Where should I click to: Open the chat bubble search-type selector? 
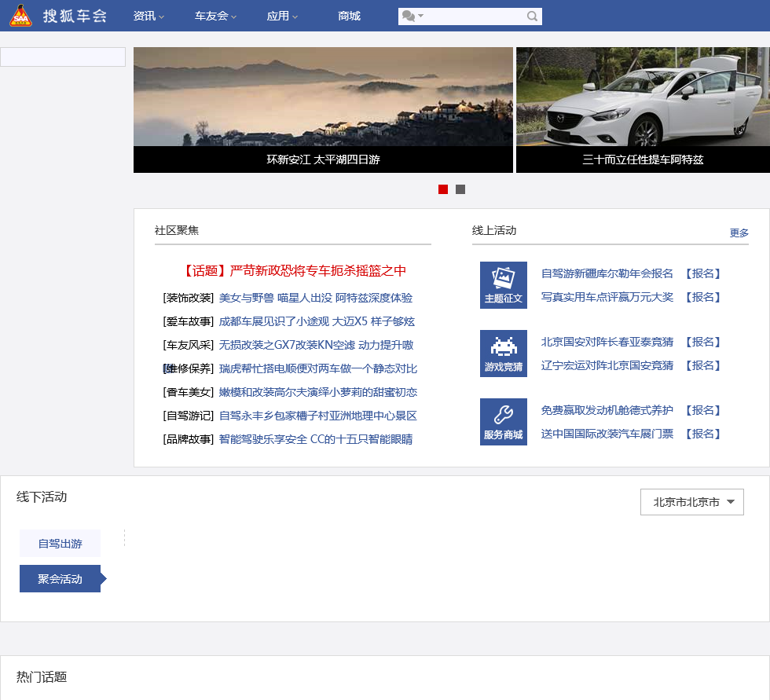[x=412, y=16]
